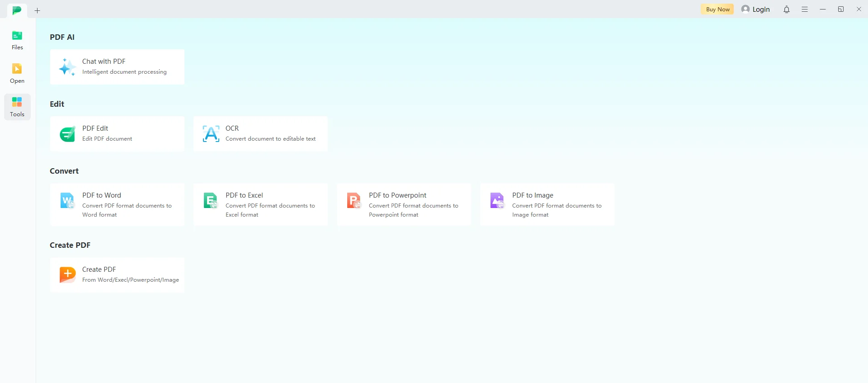The height and width of the screenshot is (383, 868).
Task: Click the PDF to Word icon
Action: (x=67, y=200)
